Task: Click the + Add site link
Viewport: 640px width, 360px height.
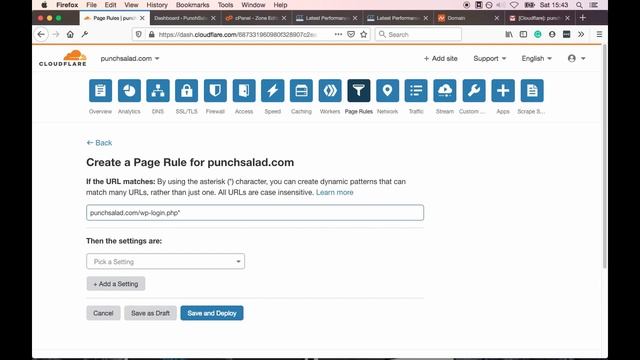Action: [440, 58]
